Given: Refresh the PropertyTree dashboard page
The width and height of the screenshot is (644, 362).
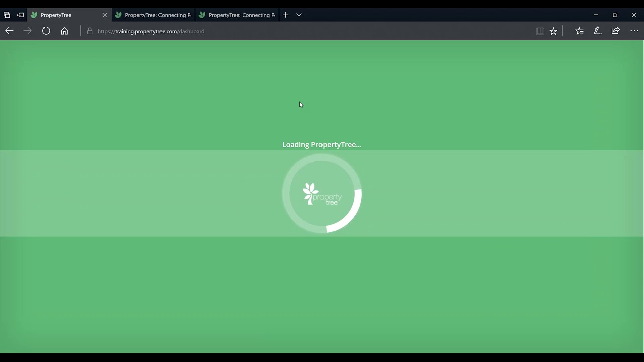Looking at the screenshot, I should coord(46,31).
